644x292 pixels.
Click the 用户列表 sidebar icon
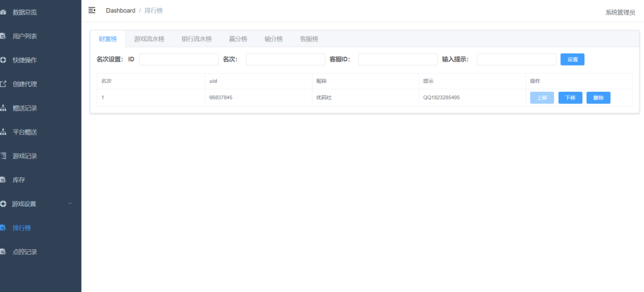[x=3, y=36]
